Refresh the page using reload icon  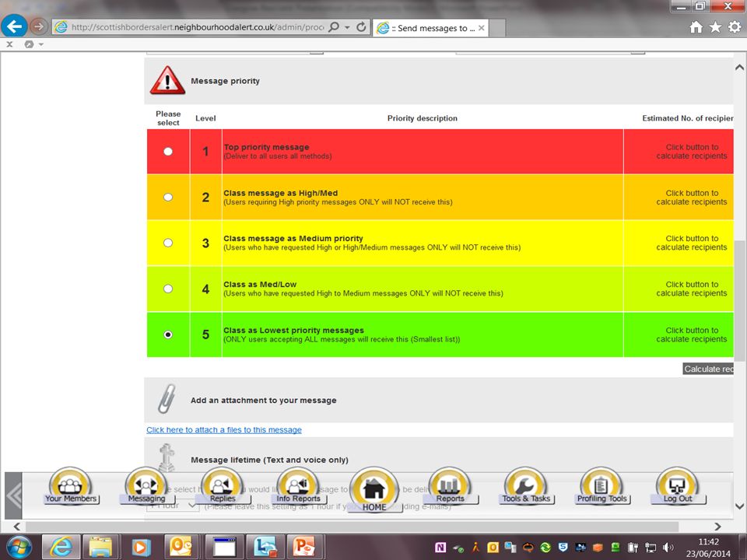click(361, 27)
